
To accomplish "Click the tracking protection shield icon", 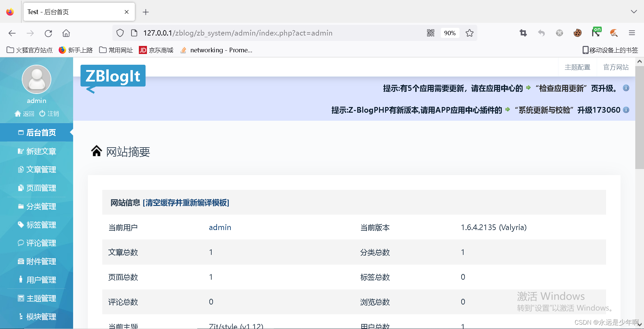I will pos(120,33).
